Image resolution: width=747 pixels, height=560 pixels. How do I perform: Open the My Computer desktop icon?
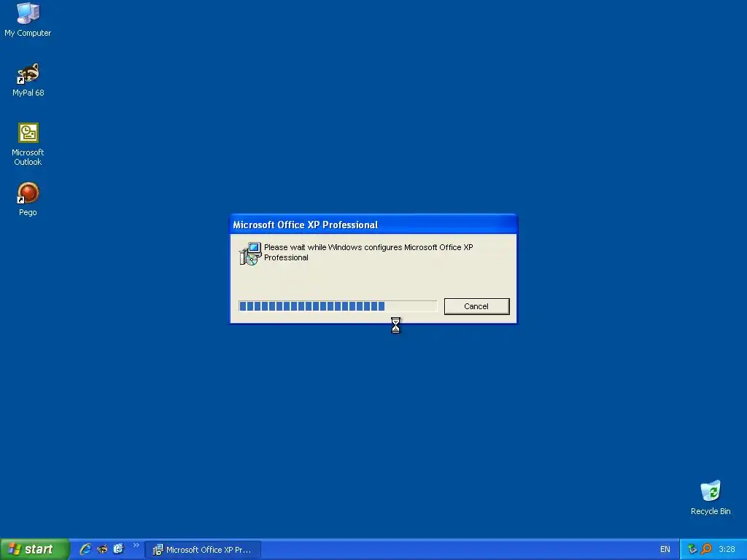coord(28,20)
